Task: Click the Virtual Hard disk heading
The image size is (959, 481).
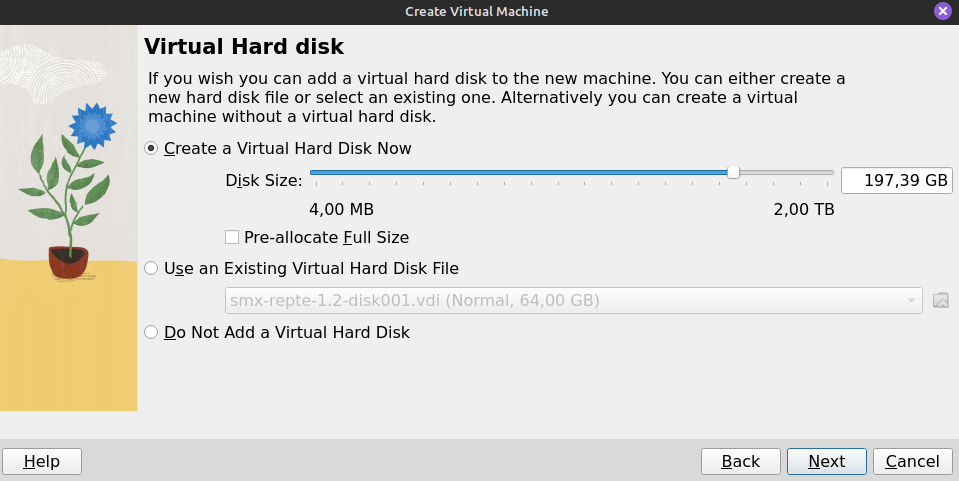Action: tap(244, 47)
